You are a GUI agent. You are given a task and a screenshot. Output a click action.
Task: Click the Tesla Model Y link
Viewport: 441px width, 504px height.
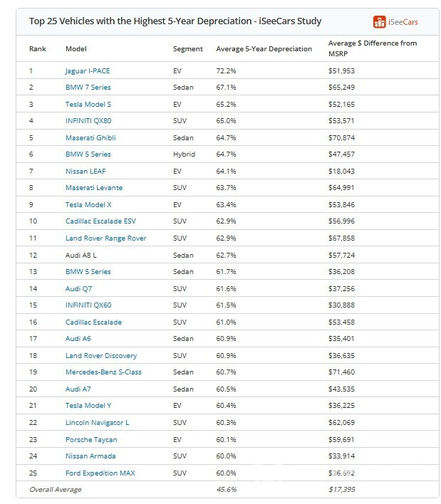coord(88,406)
